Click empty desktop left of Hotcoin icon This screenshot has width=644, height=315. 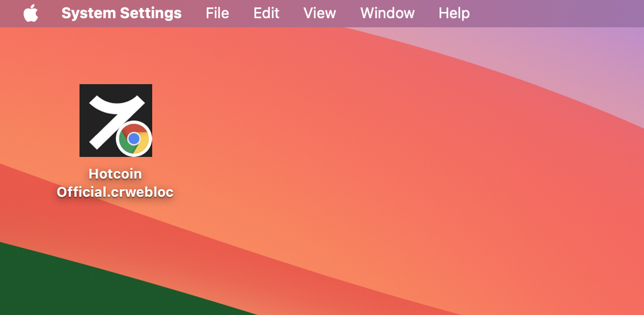[x=34, y=120]
